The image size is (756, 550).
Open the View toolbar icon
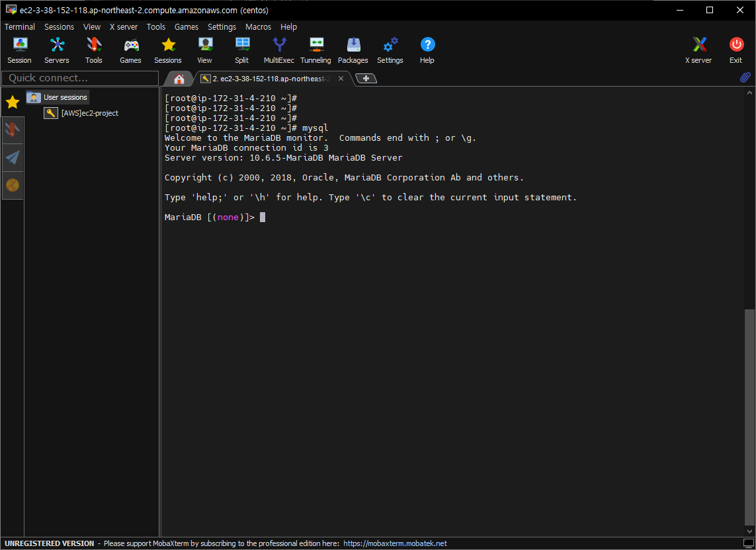[205, 51]
